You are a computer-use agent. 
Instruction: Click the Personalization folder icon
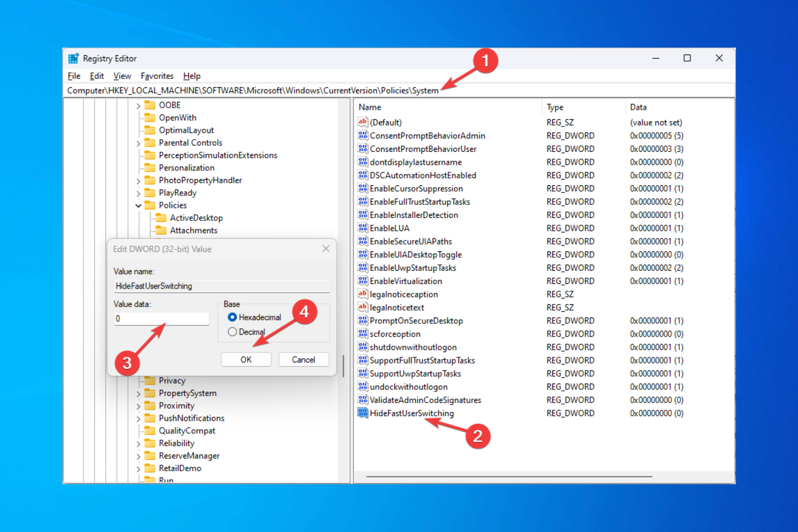[x=150, y=167]
